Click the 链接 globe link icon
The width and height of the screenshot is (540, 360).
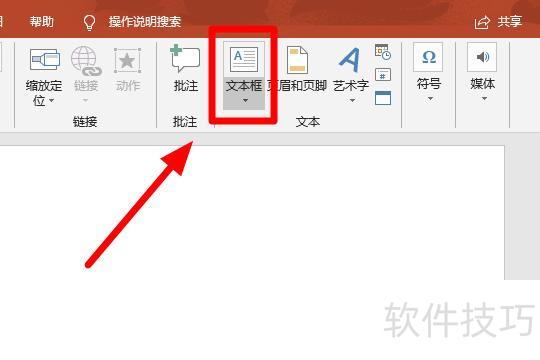[x=86, y=61]
